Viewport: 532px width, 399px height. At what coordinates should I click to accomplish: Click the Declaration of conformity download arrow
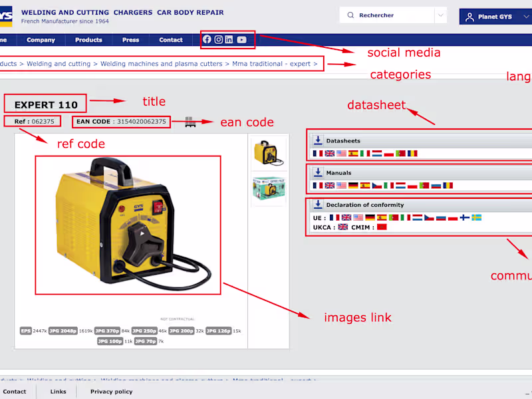coord(318,203)
